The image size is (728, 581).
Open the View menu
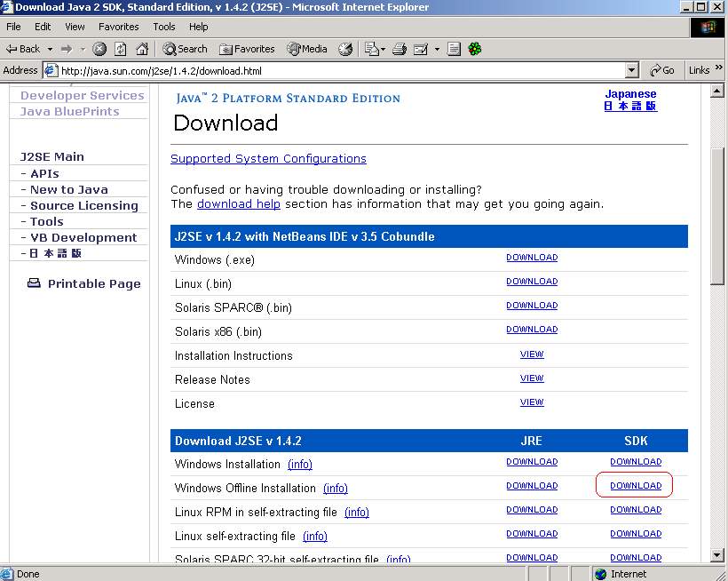75,27
